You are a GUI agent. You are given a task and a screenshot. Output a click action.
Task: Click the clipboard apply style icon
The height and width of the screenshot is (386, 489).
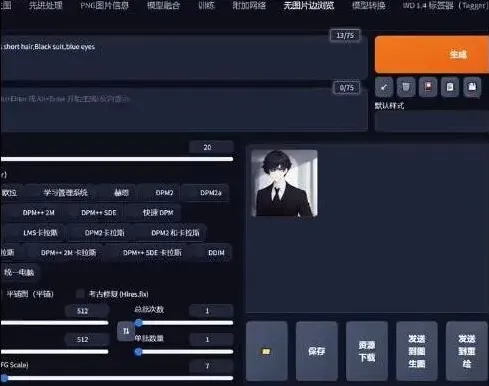coord(450,87)
